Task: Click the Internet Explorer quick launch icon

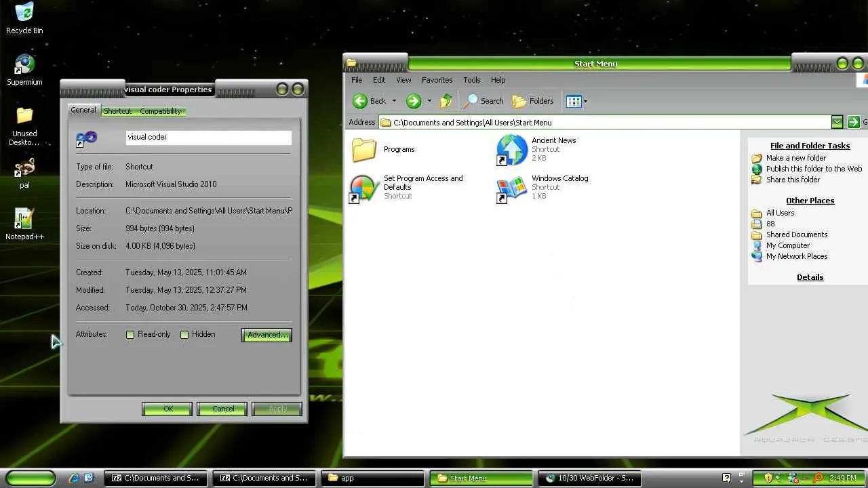Action: (74, 478)
